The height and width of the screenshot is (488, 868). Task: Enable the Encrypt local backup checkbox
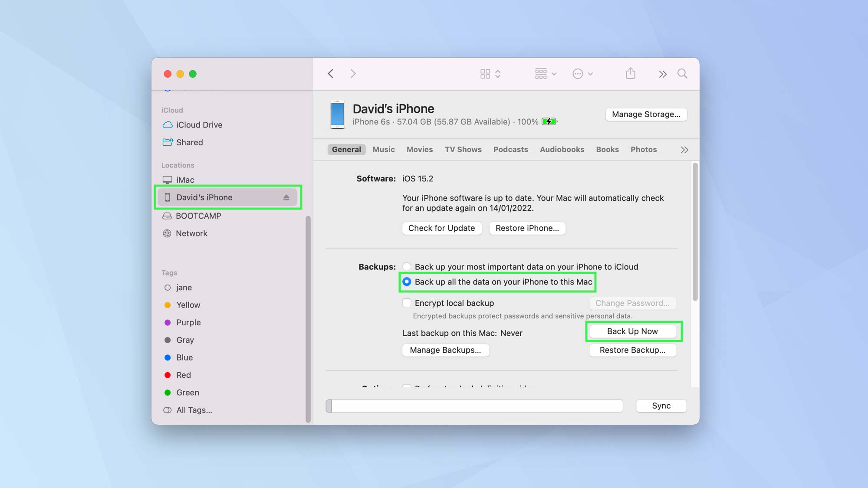(406, 303)
